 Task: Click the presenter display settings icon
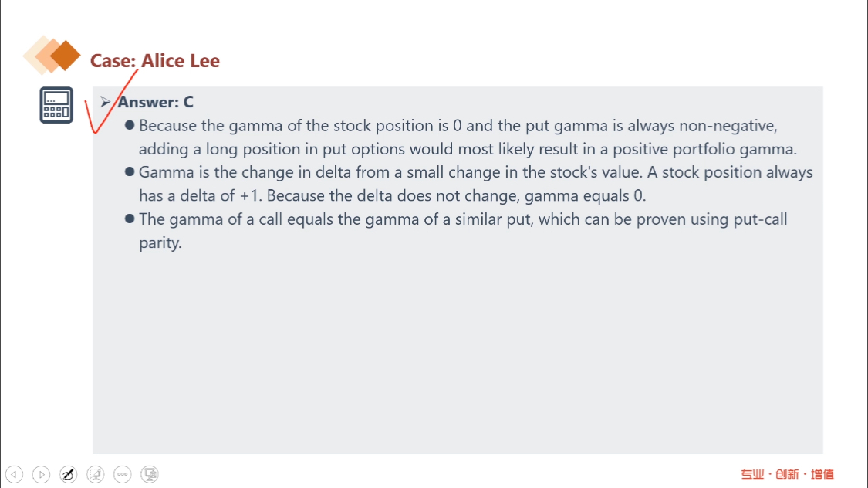click(150, 474)
